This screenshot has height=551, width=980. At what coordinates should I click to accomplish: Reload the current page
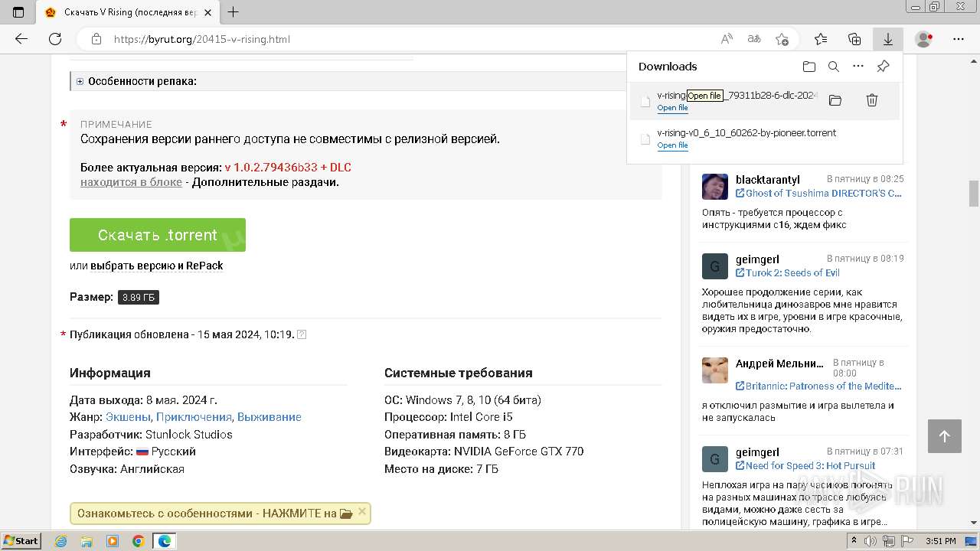[x=55, y=39]
